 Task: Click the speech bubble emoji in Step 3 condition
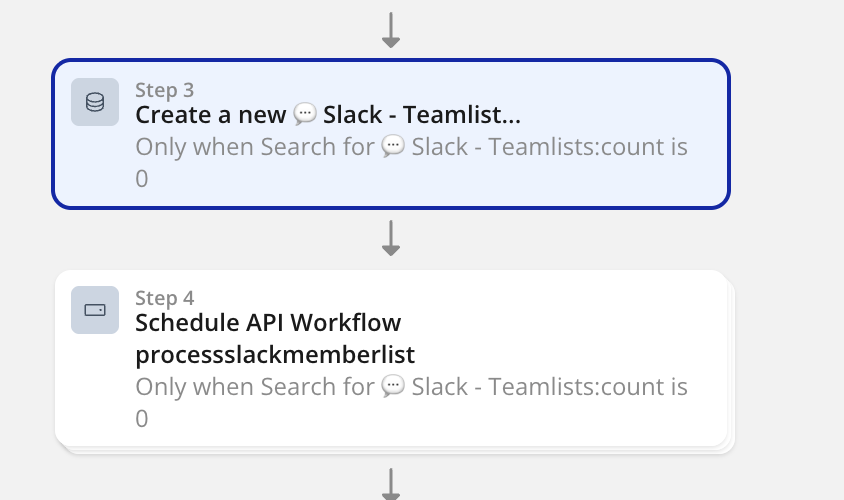(394, 147)
